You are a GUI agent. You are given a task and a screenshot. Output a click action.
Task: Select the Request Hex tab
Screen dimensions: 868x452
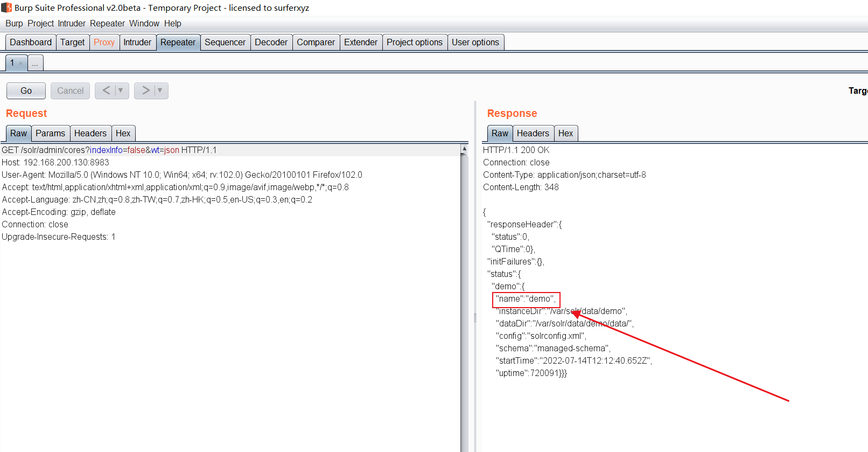tap(123, 133)
